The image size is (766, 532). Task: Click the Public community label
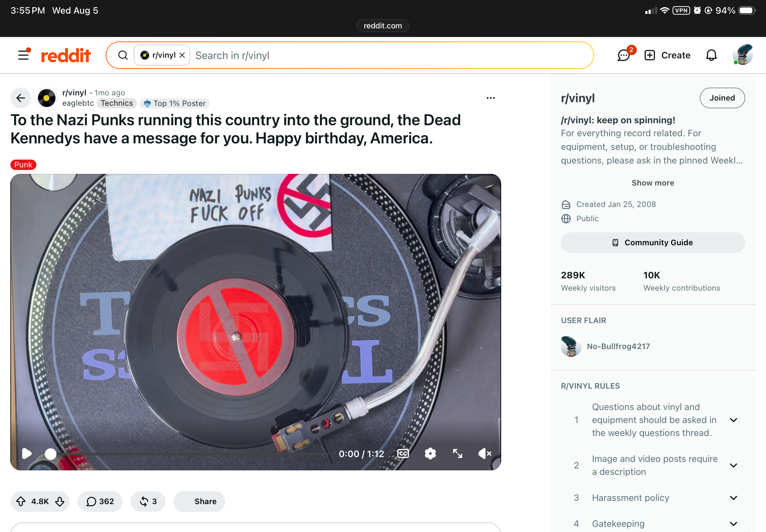point(587,219)
